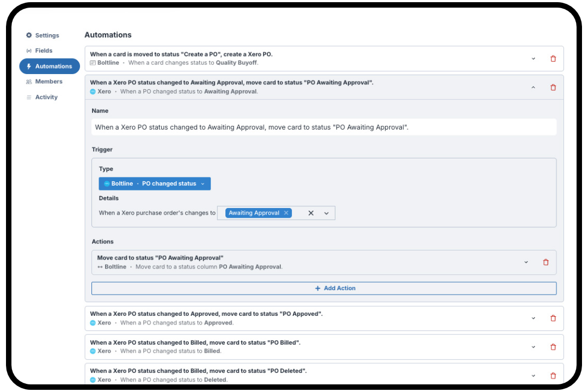Expand the "PO Deleted" automation row
The height and width of the screenshot is (392, 588).
pos(533,376)
